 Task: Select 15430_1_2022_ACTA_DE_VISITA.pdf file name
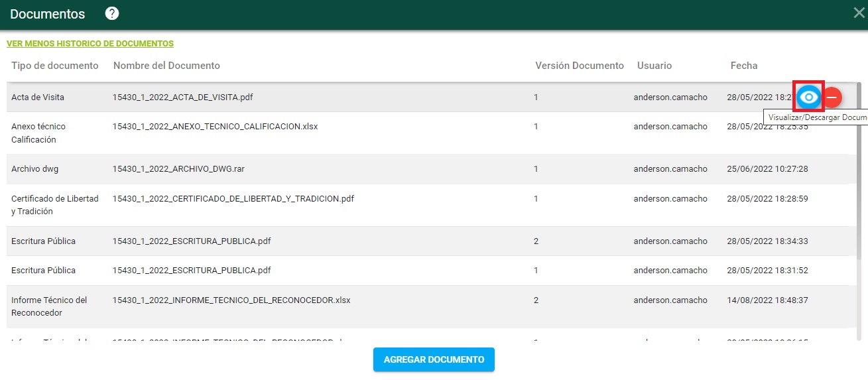click(x=182, y=97)
